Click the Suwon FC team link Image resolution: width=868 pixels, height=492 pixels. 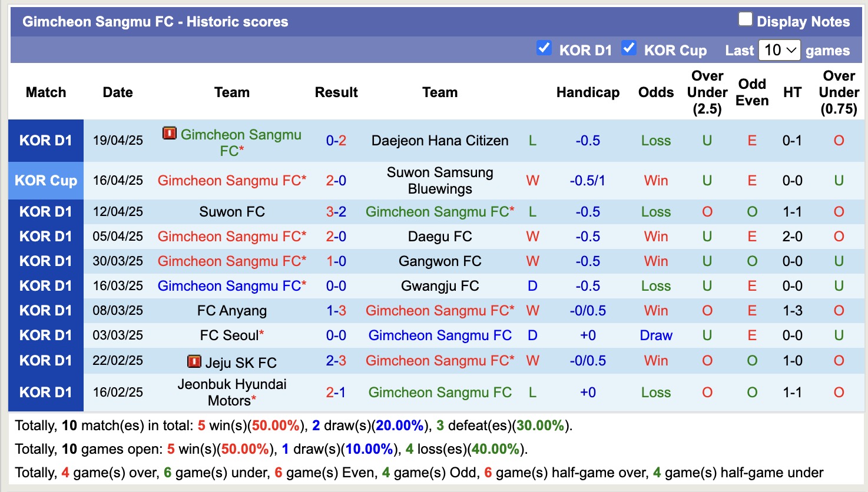click(x=231, y=211)
